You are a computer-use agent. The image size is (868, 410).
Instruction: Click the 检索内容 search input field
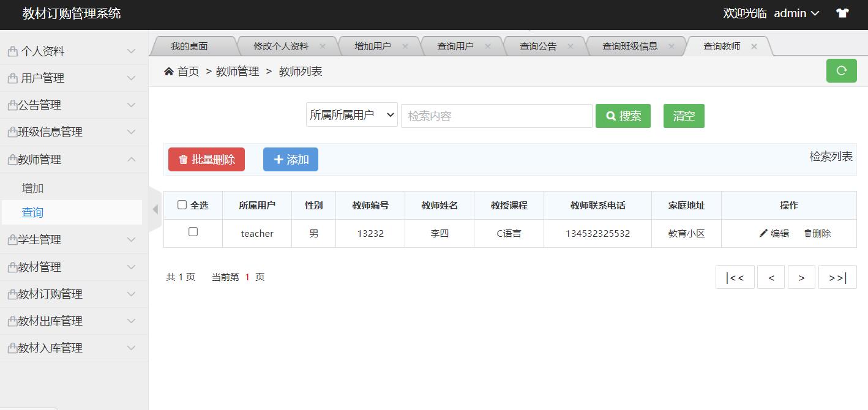tap(496, 116)
